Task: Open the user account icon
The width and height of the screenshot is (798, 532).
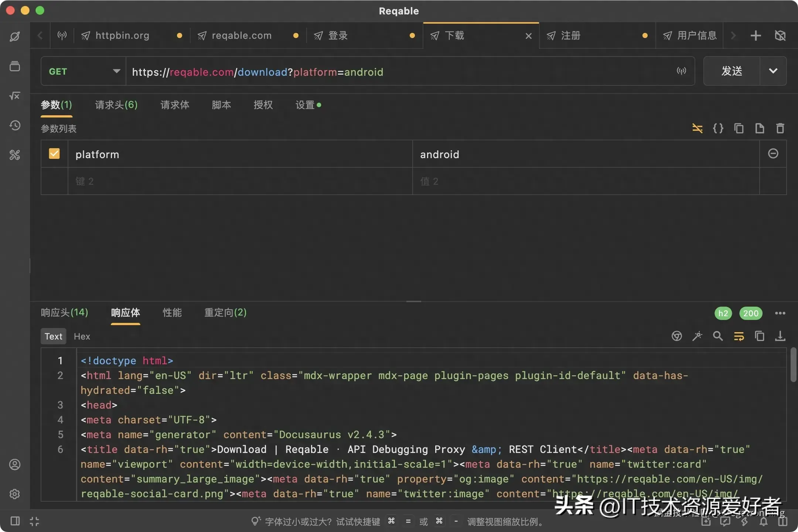Action: coord(15,464)
